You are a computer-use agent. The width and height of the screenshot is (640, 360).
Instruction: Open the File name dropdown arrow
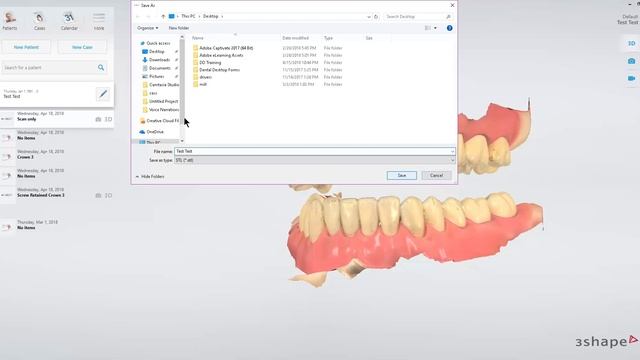click(x=452, y=151)
